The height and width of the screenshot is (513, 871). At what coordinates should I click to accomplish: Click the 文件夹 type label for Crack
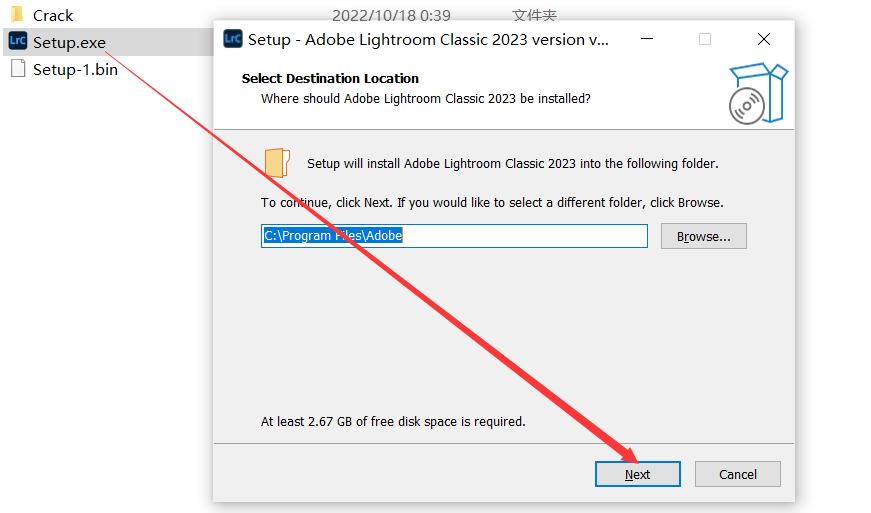(x=534, y=15)
